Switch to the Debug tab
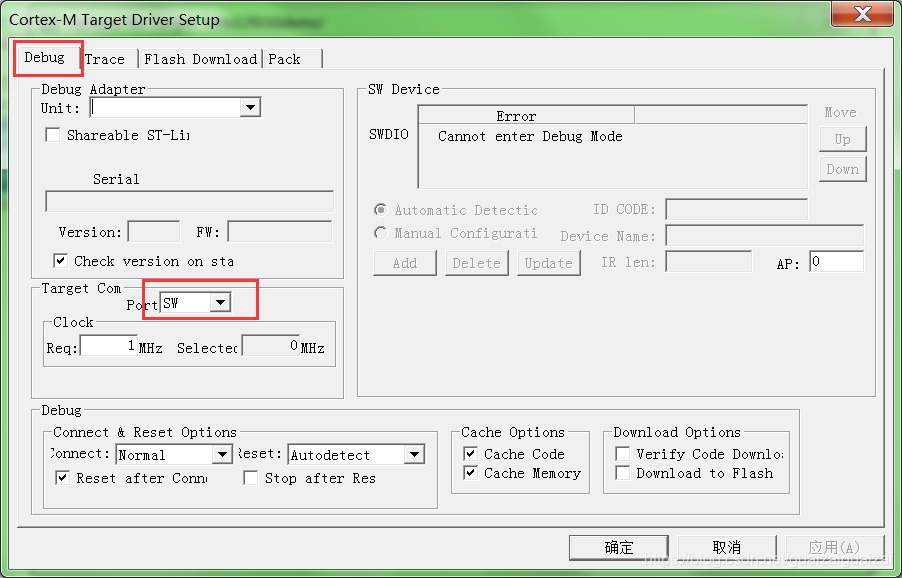Viewport: 902px width, 578px height. [46, 58]
